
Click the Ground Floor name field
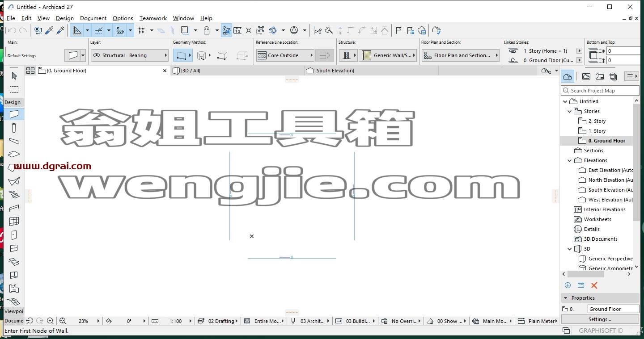[x=613, y=309]
